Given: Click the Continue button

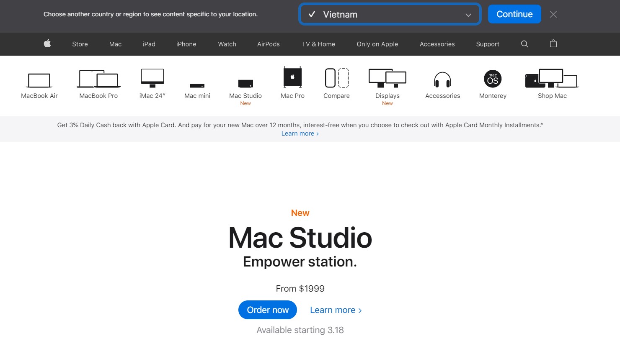Looking at the screenshot, I should (x=514, y=14).
